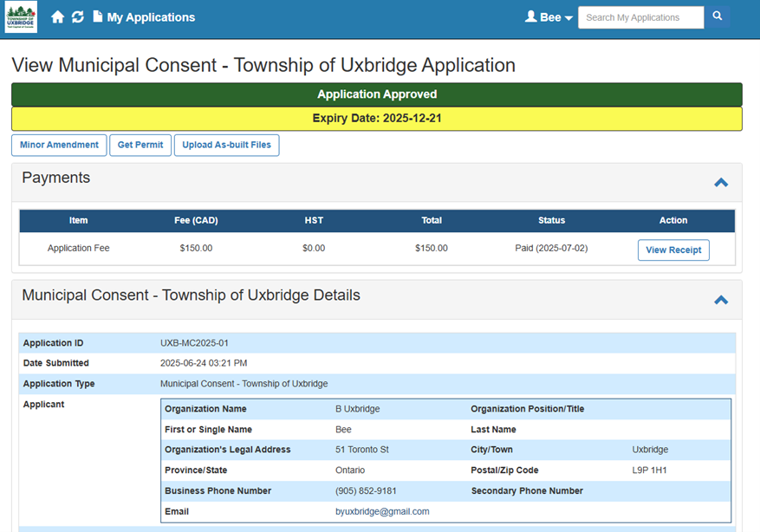Click the byuxbridge@gmail.com email value
This screenshot has width=760, height=532.
382,511
